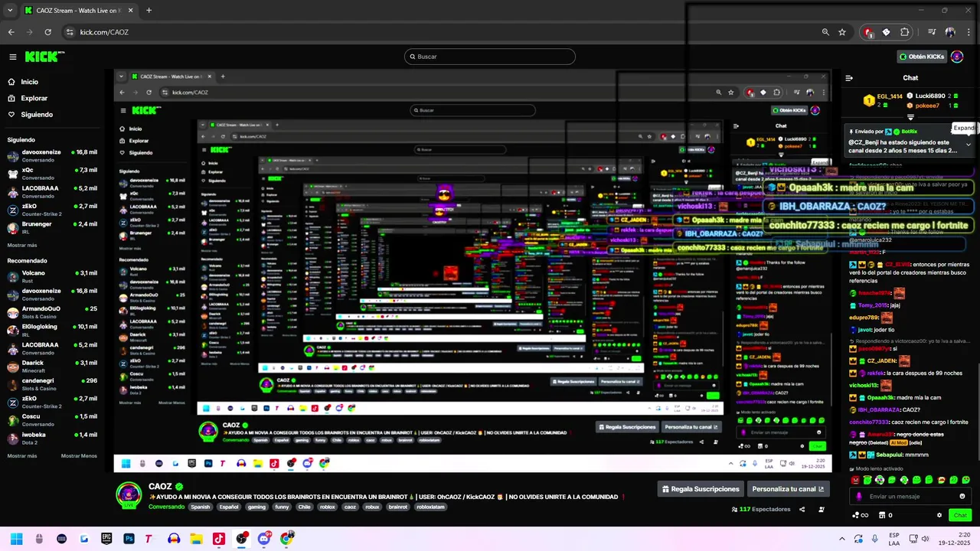Screen dimensions: 980x551
Task: Open Chrome's three-dot menu
Action: 969,32
